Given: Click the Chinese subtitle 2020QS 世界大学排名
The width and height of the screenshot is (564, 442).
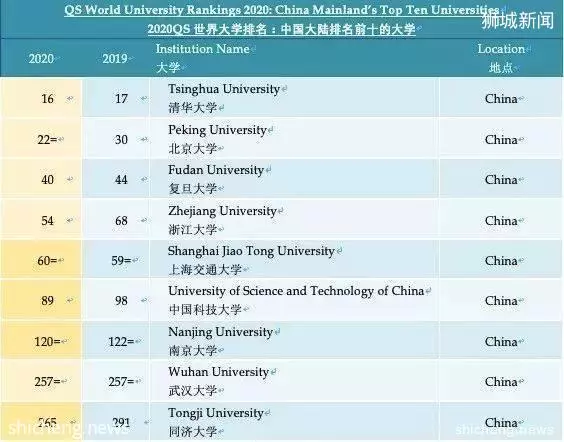Looking at the screenshot, I should click(x=281, y=29).
